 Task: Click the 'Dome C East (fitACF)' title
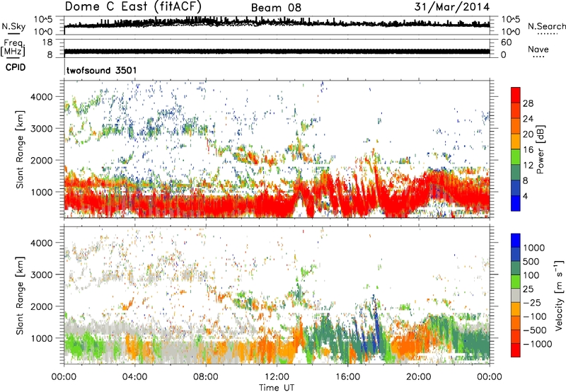pos(133,6)
